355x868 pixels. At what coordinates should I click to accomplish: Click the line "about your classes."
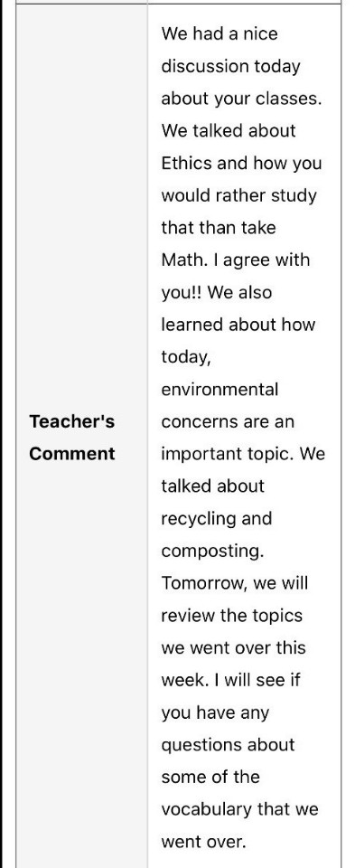240,99
